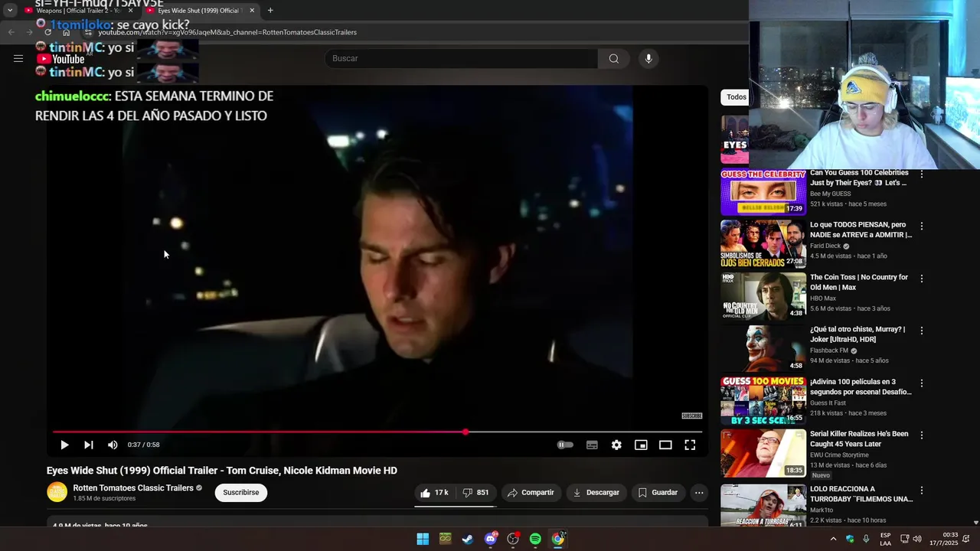Open the YouTube hamburger guide menu
The image size is (980, 551).
tap(18, 58)
